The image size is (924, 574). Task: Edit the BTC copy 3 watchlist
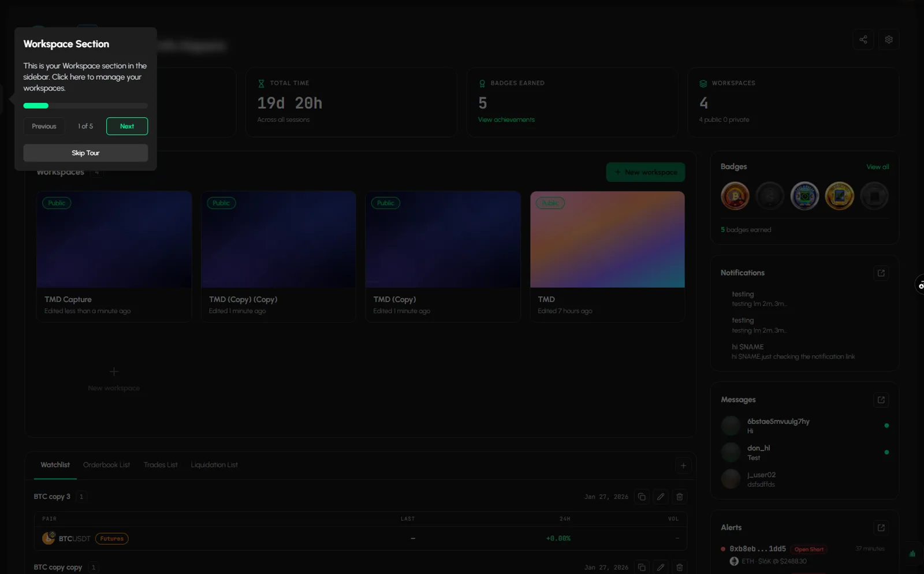point(661,497)
